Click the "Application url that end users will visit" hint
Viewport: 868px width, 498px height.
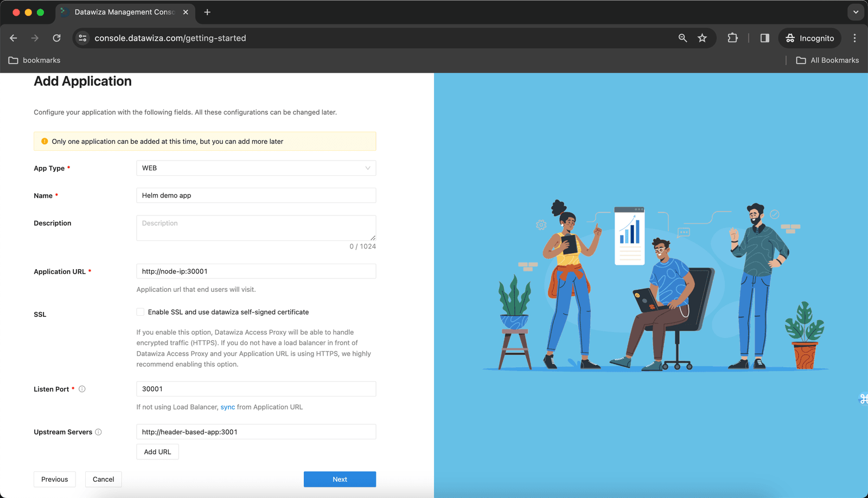(196, 289)
